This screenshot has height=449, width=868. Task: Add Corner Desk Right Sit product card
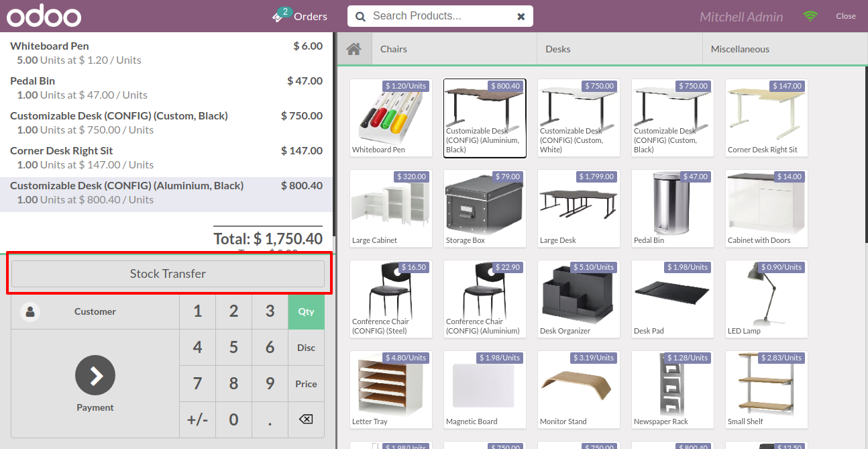(767, 118)
